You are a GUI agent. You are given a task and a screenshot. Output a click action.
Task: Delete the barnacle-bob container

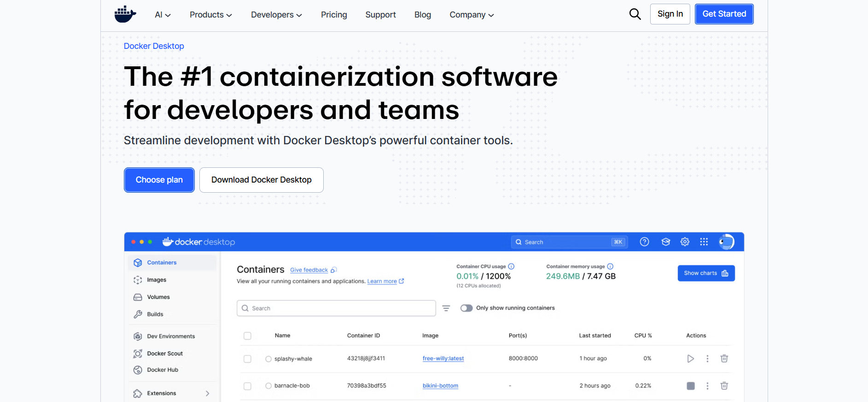coord(724,386)
